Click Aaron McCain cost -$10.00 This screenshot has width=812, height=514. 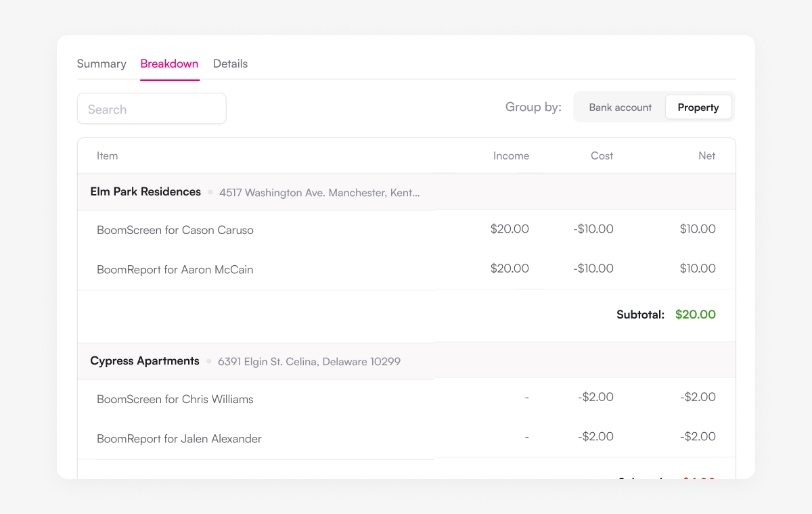(593, 268)
